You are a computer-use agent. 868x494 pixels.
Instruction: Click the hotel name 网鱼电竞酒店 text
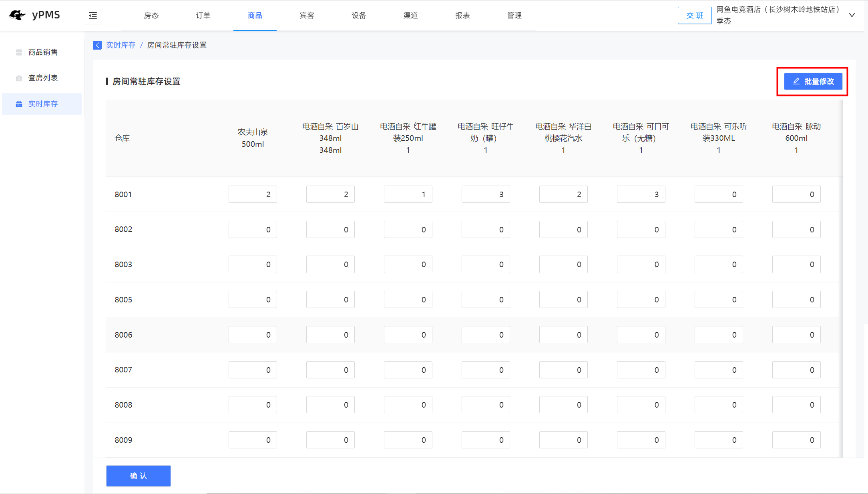pos(778,10)
